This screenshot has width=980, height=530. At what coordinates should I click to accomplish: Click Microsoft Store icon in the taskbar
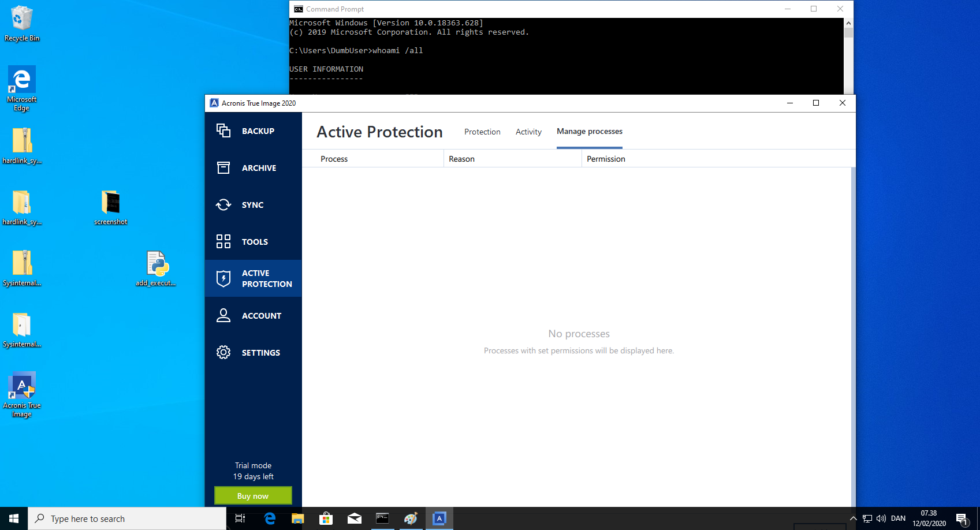pyautogui.click(x=326, y=518)
